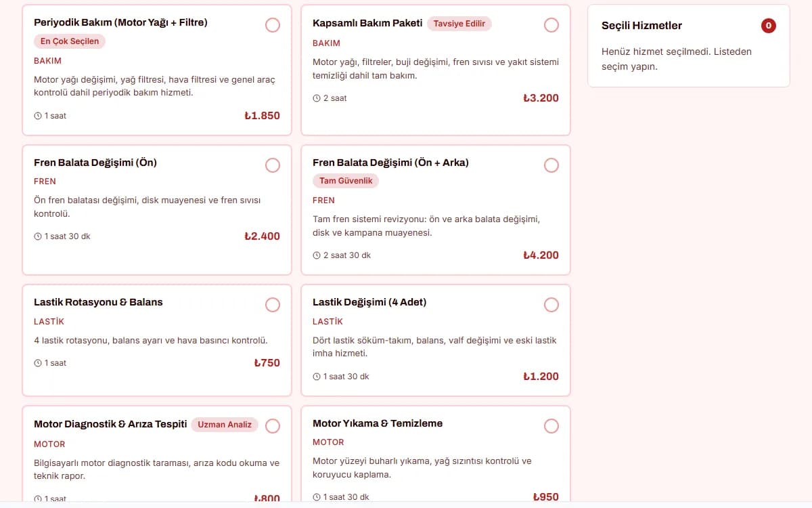
Task: Pick Lastik Rotasyonu & Balans radio button
Action: pos(273,305)
